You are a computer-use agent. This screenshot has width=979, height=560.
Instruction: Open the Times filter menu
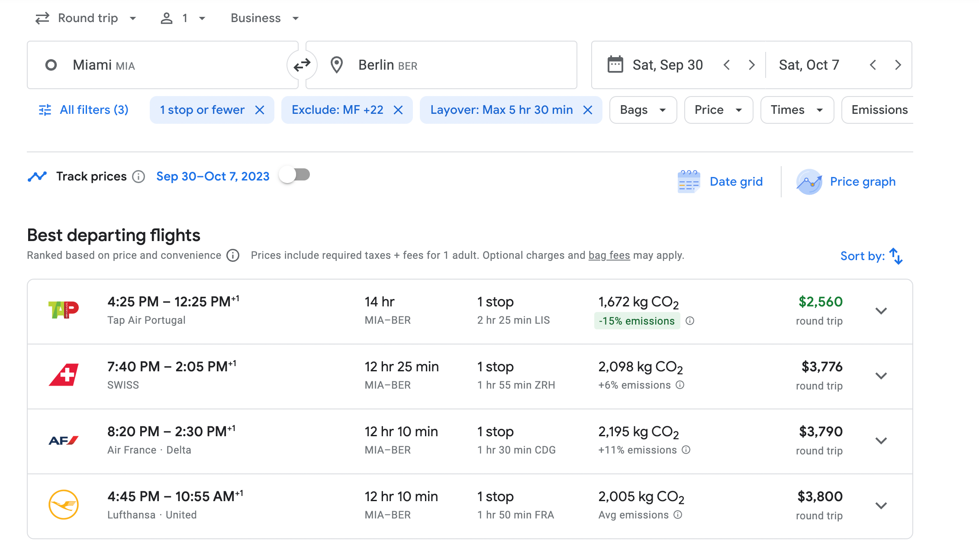click(796, 110)
